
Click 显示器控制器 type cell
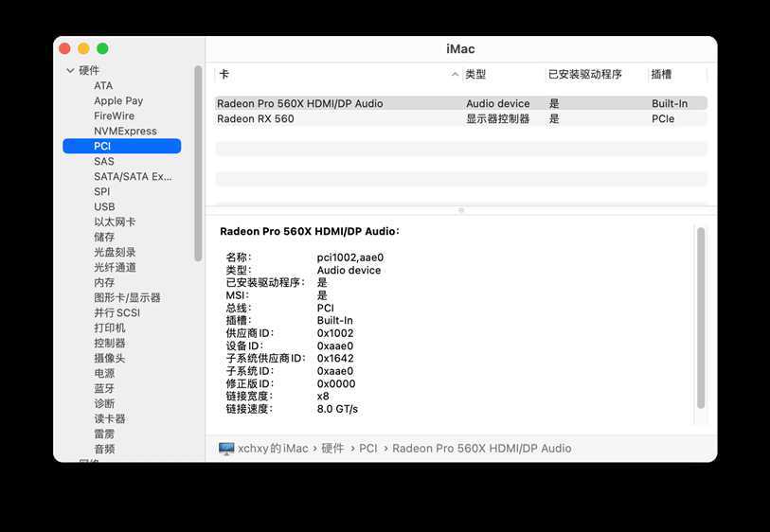pyautogui.click(x=498, y=118)
